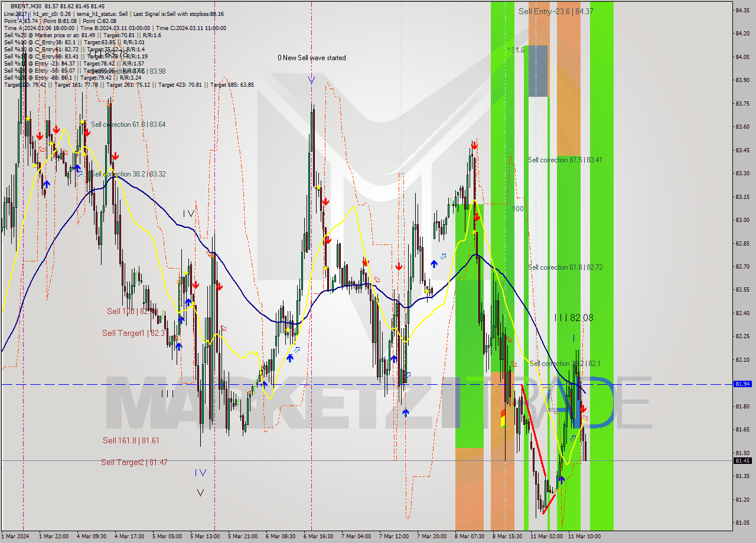Select the '0 New Sell wave started' label
Screen dimensions: 756x543
coord(312,58)
